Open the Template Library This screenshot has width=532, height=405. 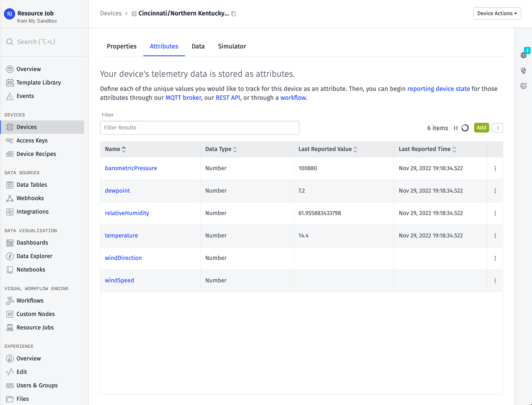39,82
